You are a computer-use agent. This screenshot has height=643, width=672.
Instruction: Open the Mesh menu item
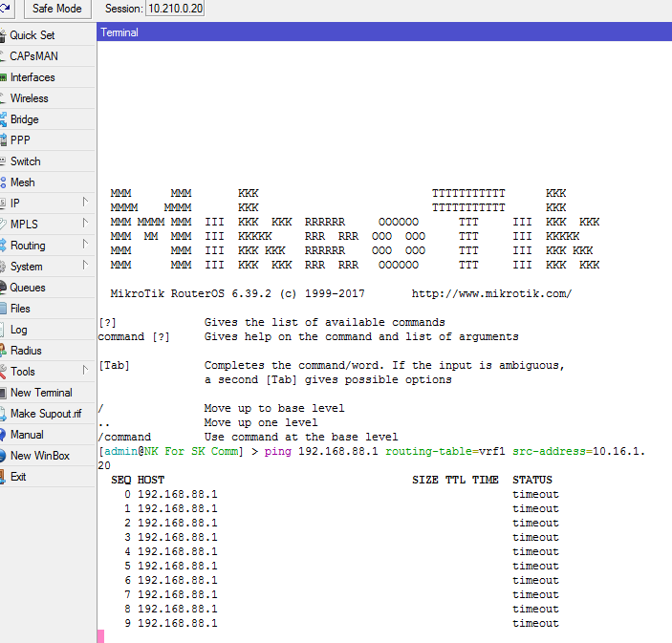[47, 182]
